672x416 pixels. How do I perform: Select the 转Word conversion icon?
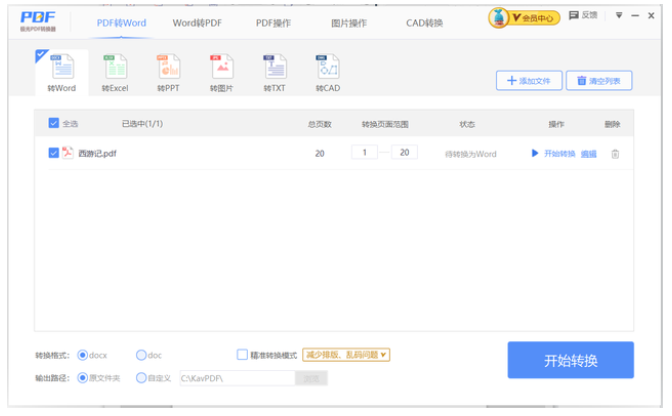(x=62, y=69)
